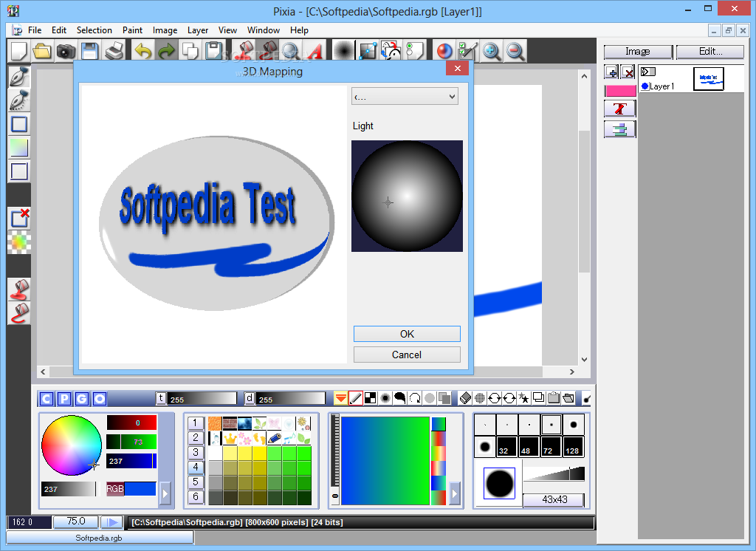Click the speech bubble shape icon
Image resolution: width=756 pixels, height=551 pixels.
point(399,398)
